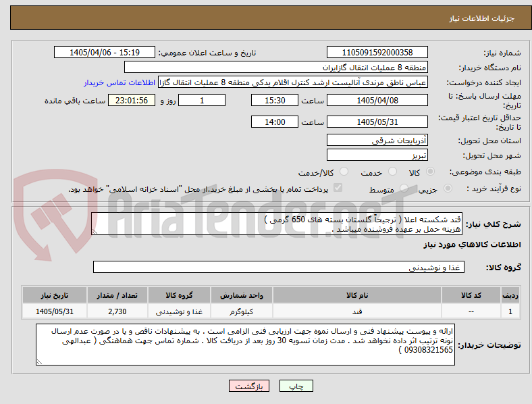Click the description textarea resize handle

pyautogui.click(x=95, y=232)
